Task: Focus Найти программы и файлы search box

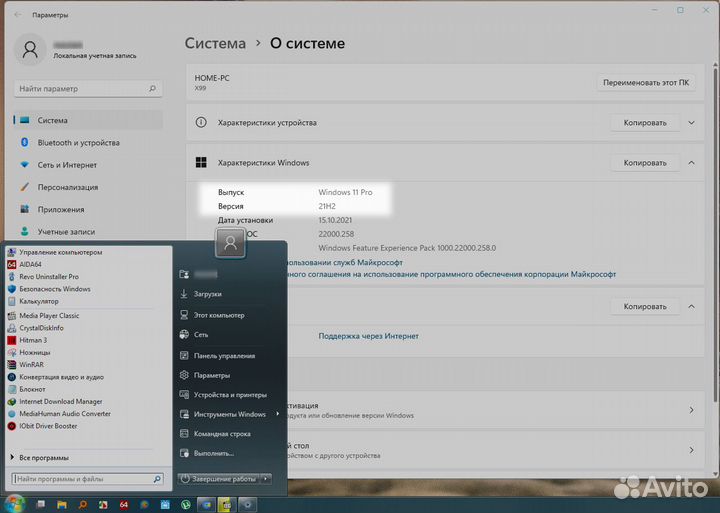Action: 86,479
